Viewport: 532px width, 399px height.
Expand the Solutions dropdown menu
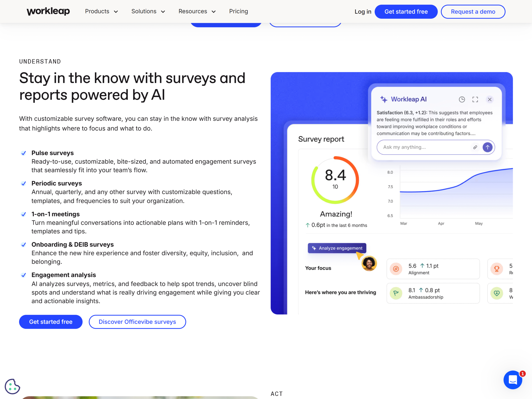(x=148, y=11)
